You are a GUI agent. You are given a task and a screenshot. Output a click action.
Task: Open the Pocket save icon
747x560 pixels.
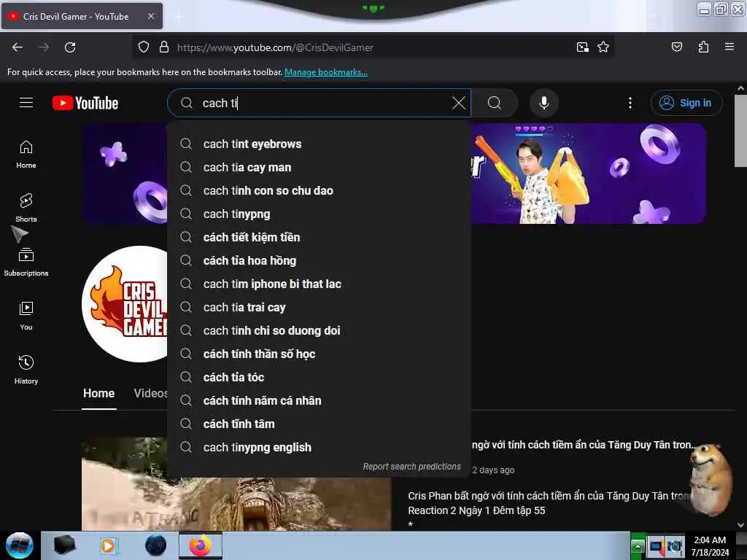[676, 47]
